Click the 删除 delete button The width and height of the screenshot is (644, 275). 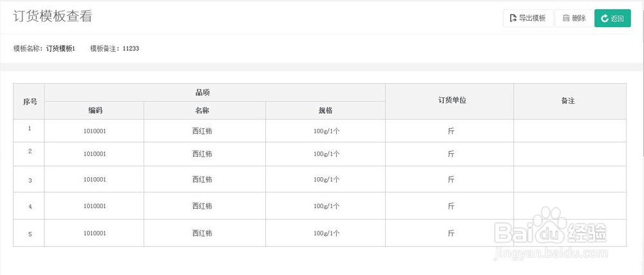[x=574, y=18]
